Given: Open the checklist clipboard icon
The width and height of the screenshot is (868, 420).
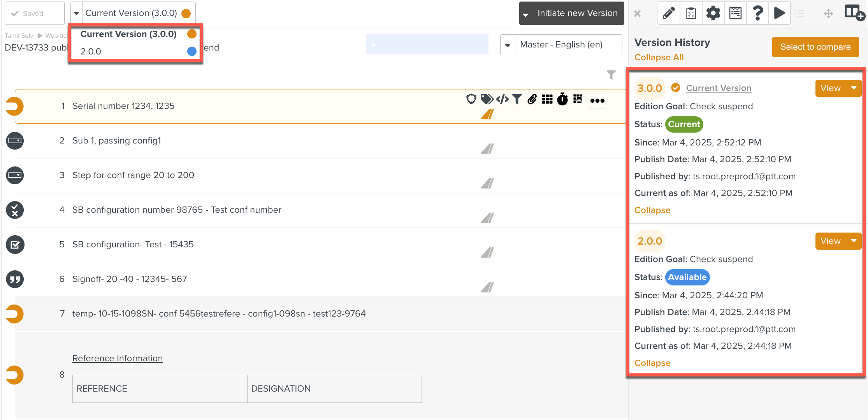Looking at the screenshot, I should (x=691, y=13).
